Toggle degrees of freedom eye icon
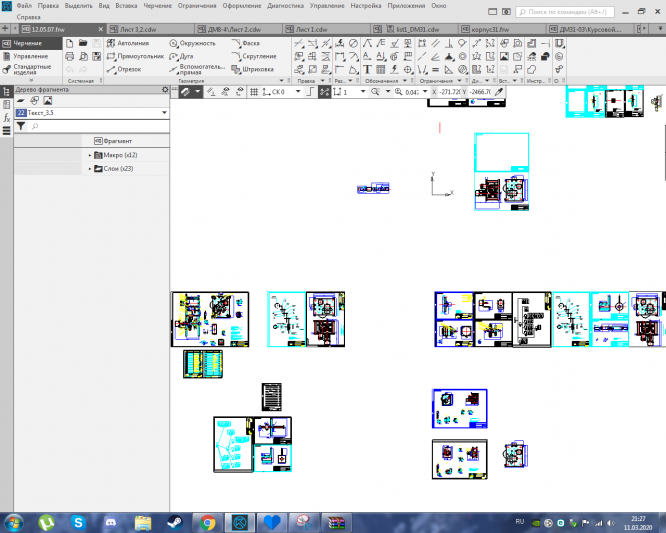The width and height of the screenshot is (666, 533). (240, 92)
